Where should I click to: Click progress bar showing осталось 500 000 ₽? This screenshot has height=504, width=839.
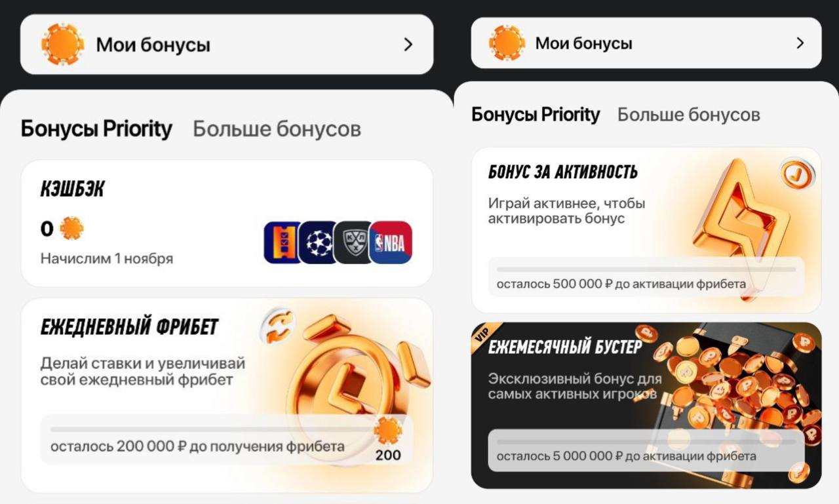tap(646, 277)
